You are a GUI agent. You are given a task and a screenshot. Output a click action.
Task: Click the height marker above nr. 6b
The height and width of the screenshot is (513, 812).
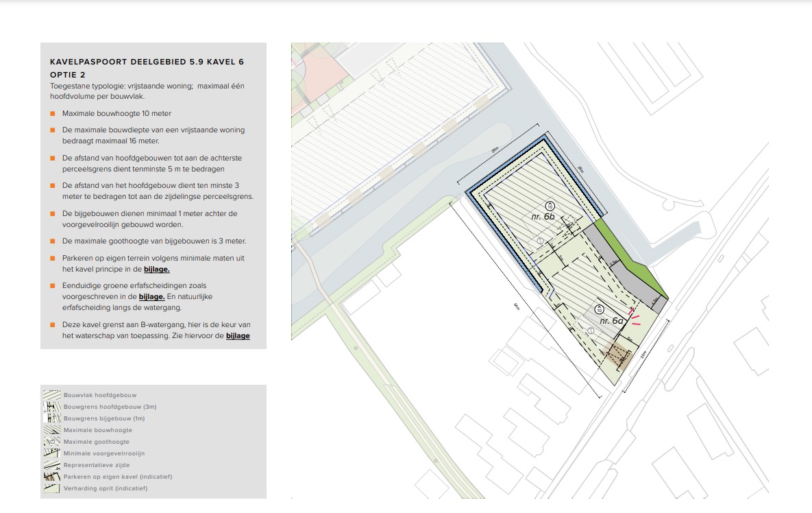550,205
